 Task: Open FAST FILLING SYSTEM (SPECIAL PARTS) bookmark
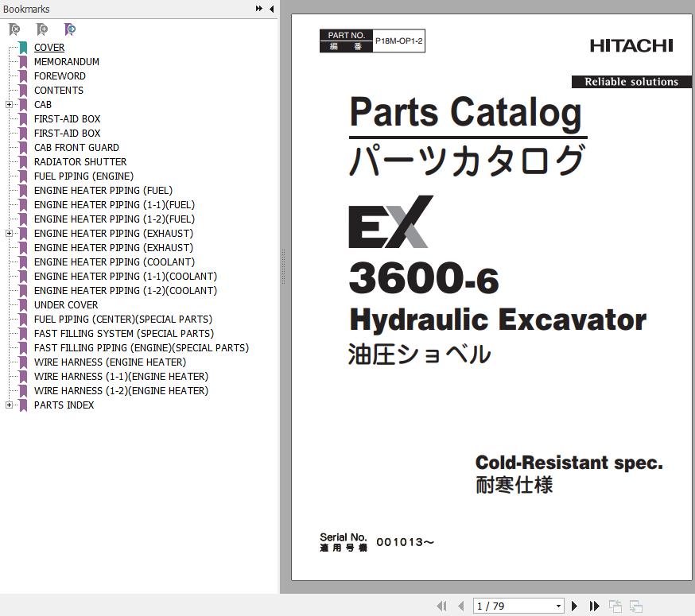(124, 333)
